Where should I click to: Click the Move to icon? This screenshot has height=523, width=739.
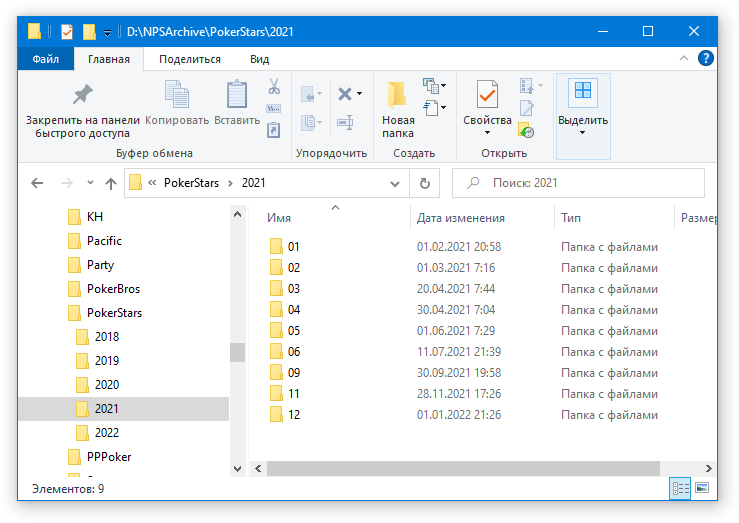[308, 94]
